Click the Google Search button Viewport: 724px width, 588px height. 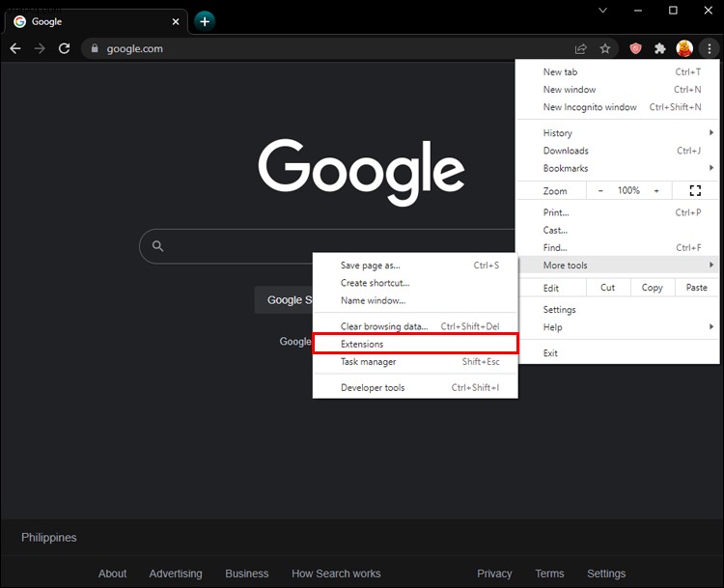point(284,299)
